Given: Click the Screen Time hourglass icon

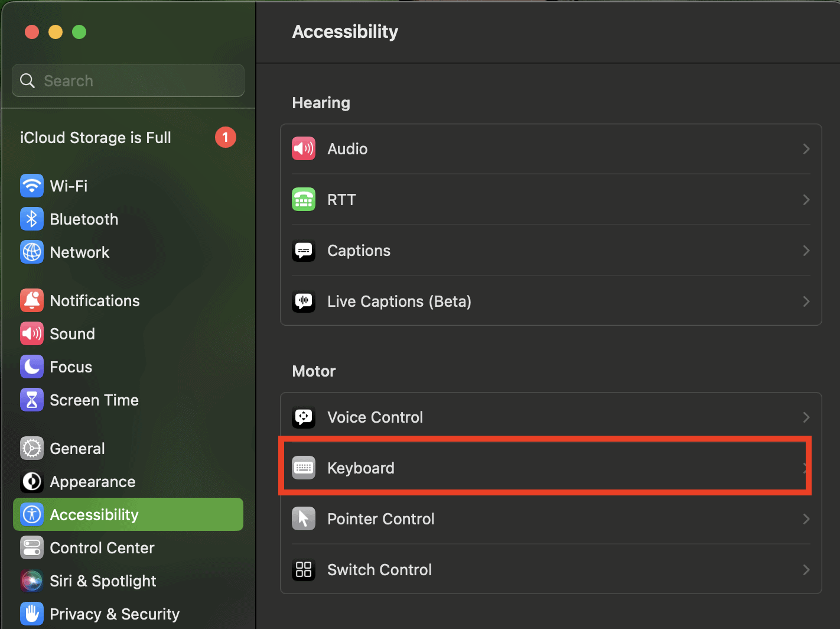Looking at the screenshot, I should tap(32, 400).
